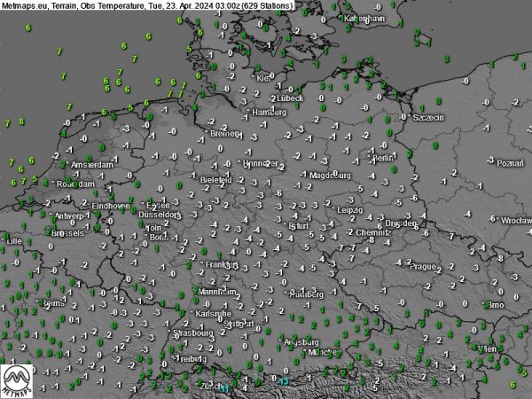Select the Stuttgart city label
The height and width of the screenshot is (399, 532).
pos(239,324)
